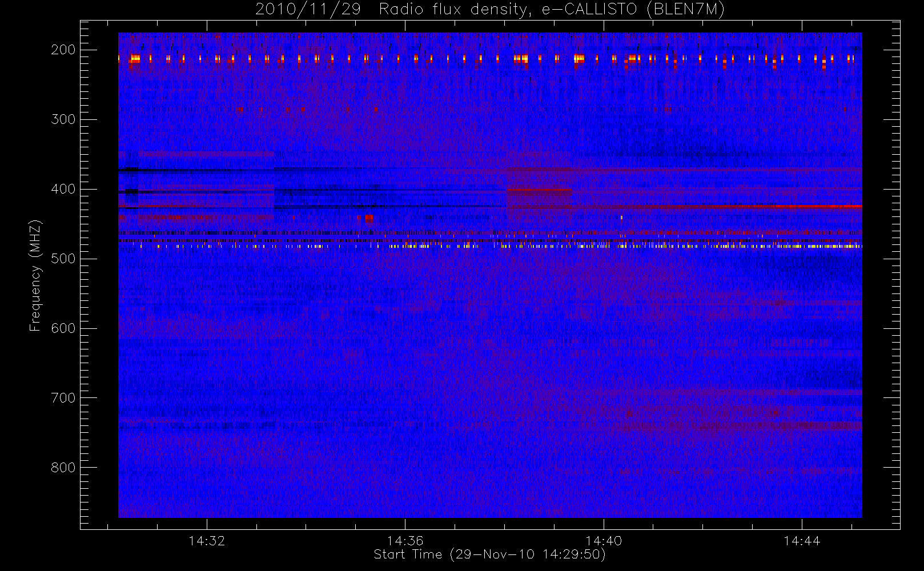Select the 300 frequency tick label
The image size is (924, 571).
coord(63,119)
